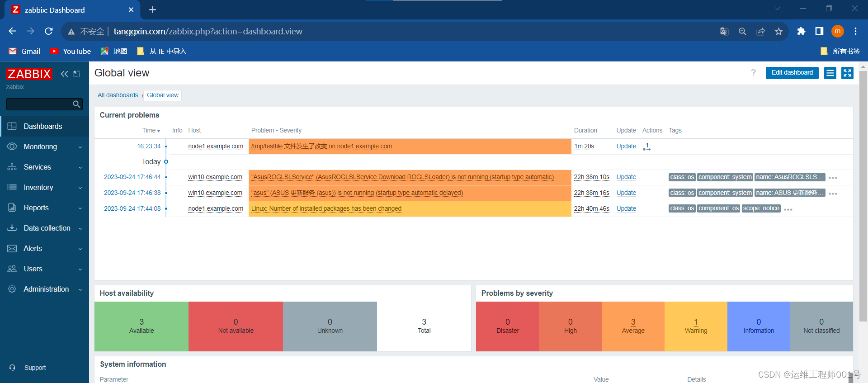Open Support link in sidebar

(x=35, y=368)
